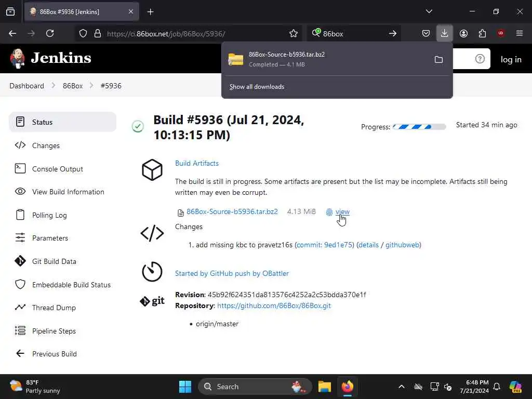Bookmark this page with the star icon
The width and height of the screenshot is (532, 399).
(x=294, y=33)
